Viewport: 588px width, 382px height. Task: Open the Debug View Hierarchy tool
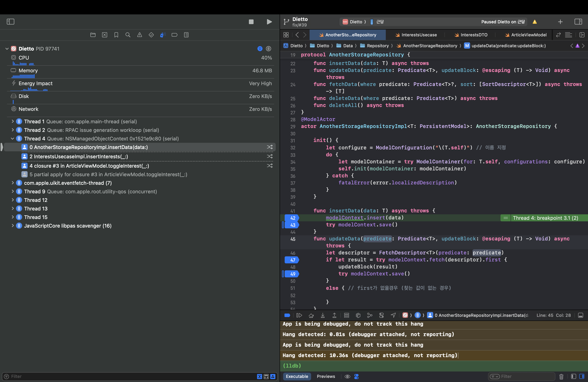[358, 315]
